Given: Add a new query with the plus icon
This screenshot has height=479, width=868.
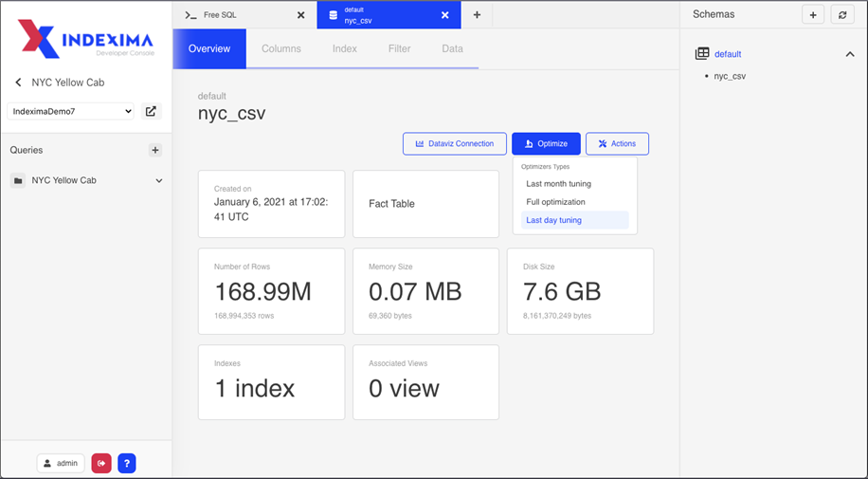Looking at the screenshot, I should [x=155, y=150].
